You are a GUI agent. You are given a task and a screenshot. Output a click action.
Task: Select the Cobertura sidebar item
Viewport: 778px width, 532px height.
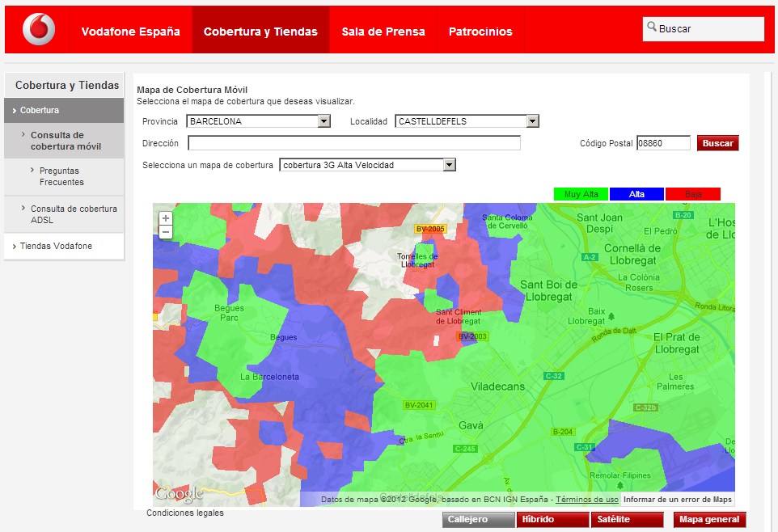click(64, 110)
